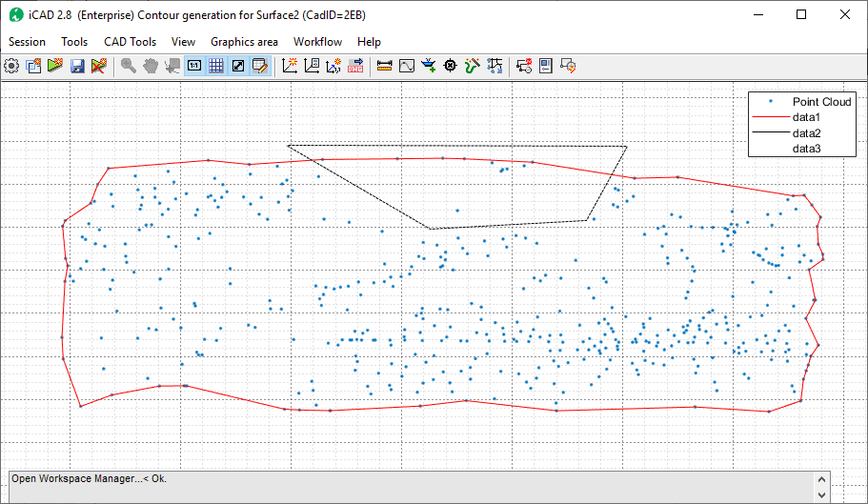The width and height of the screenshot is (868, 504).
Task: Open the CAD Tools menu
Action: click(131, 42)
